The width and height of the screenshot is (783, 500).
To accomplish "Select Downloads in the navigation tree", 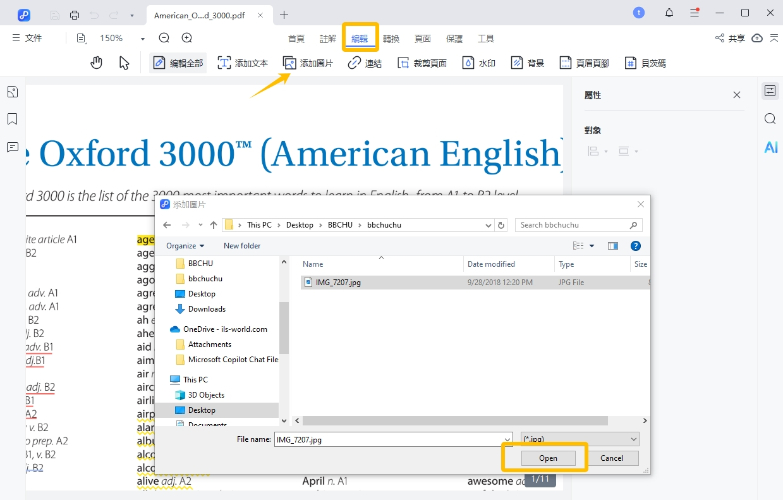I will point(207,309).
